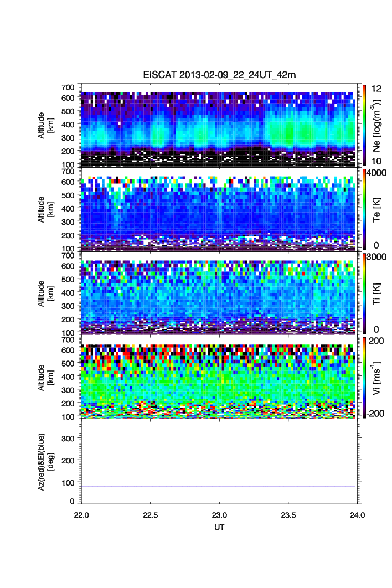Click the Te [K] colorbar label
Screen dimensions: 392x588
pyautogui.click(x=376, y=210)
